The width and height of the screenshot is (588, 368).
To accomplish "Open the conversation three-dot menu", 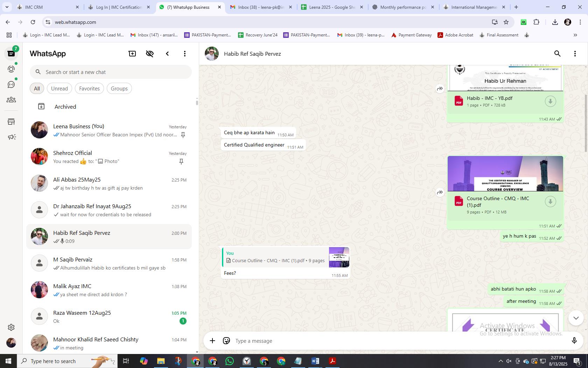I will click(575, 54).
